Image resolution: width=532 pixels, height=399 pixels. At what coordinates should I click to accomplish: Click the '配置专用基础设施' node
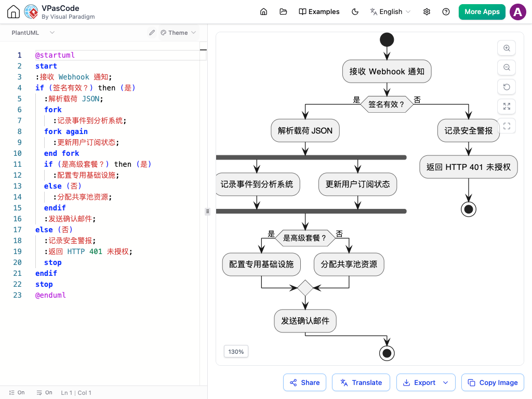261,264
